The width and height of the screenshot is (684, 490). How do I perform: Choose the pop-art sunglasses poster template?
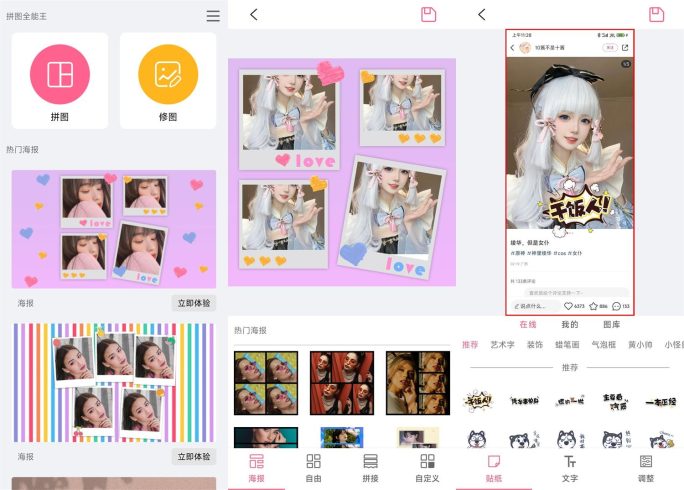coord(266,383)
